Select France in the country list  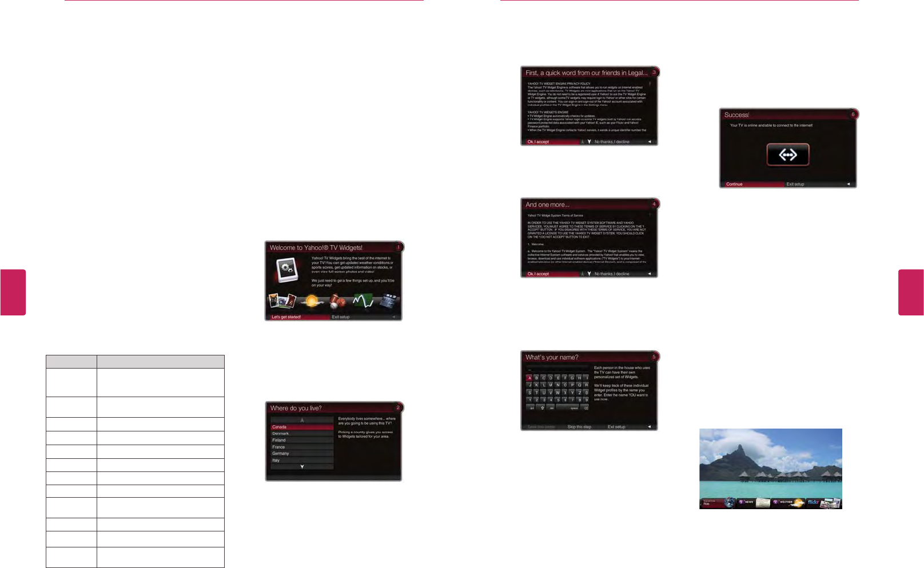302,447
